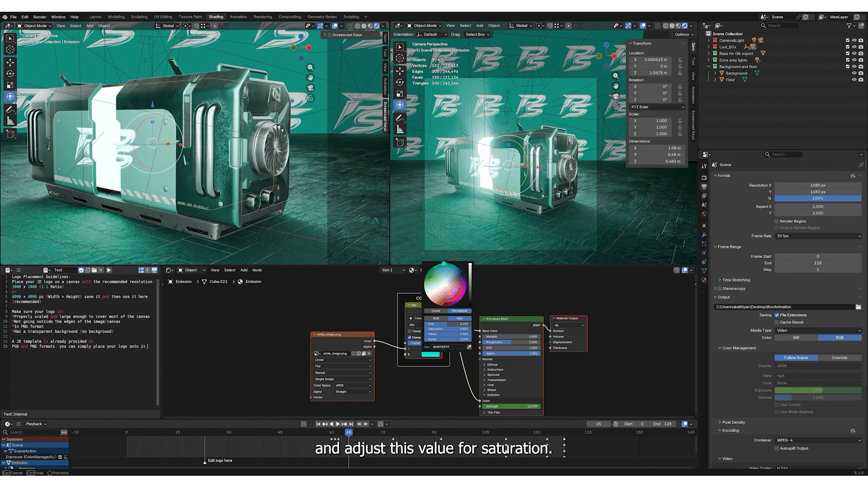Screen dimensions: 868x488
Task: Select the Move tool in left viewport
Action: (10, 62)
